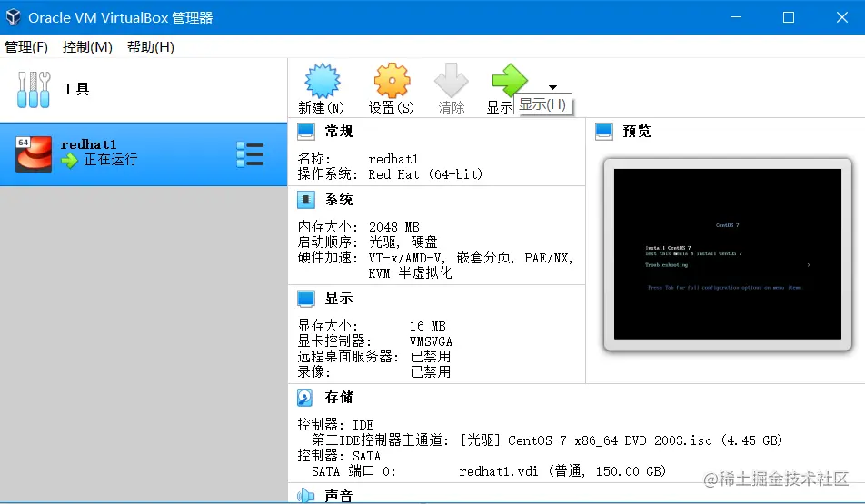Click the 2048 MB memory value
This screenshot has height=504, width=865.
pos(394,227)
